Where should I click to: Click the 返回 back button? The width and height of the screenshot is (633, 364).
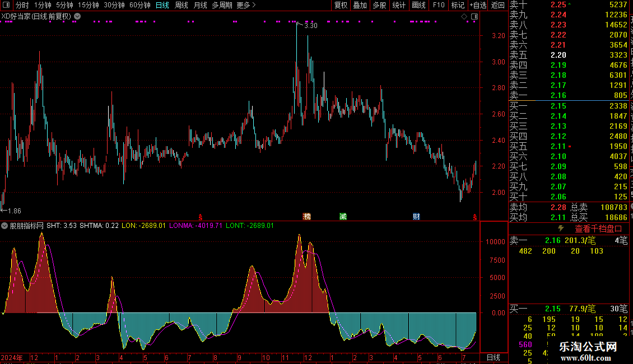[498, 5]
